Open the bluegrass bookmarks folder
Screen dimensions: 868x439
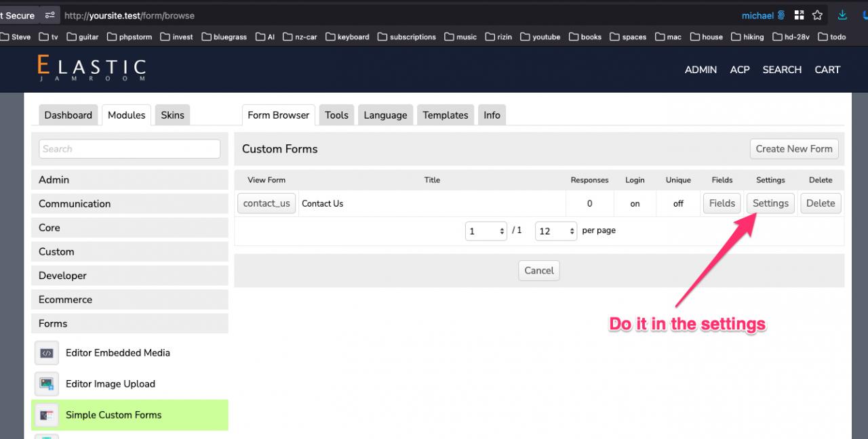coord(224,37)
